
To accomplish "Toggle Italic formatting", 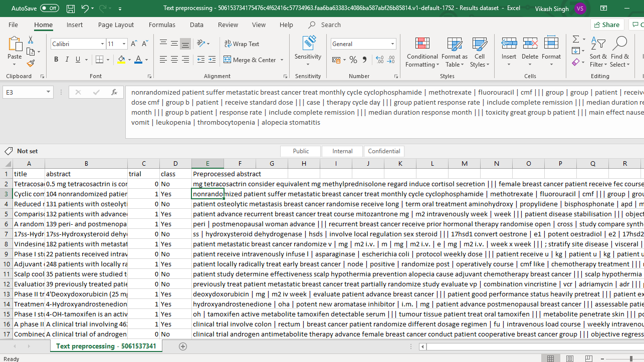I will click(68, 60).
